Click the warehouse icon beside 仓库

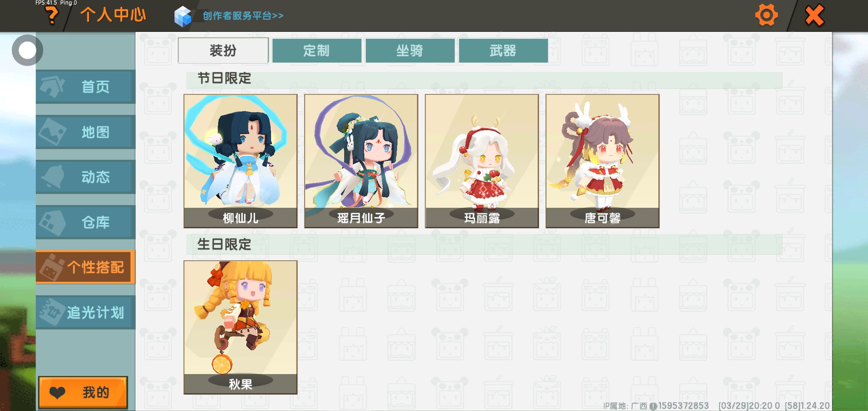point(53,222)
